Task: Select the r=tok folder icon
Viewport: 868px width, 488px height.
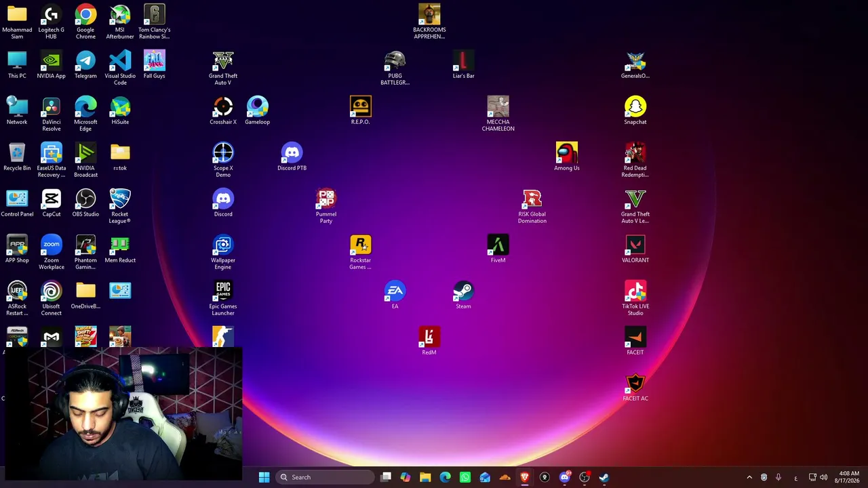Action: (x=120, y=157)
